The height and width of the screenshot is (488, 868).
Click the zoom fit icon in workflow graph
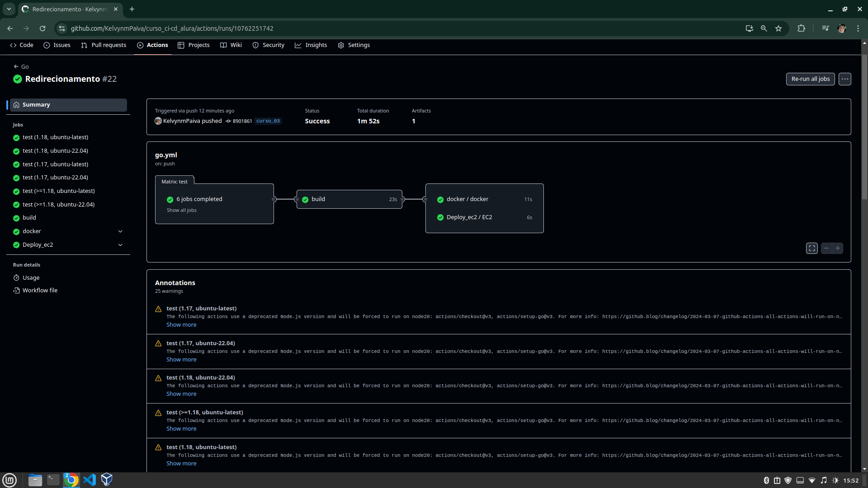point(812,249)
